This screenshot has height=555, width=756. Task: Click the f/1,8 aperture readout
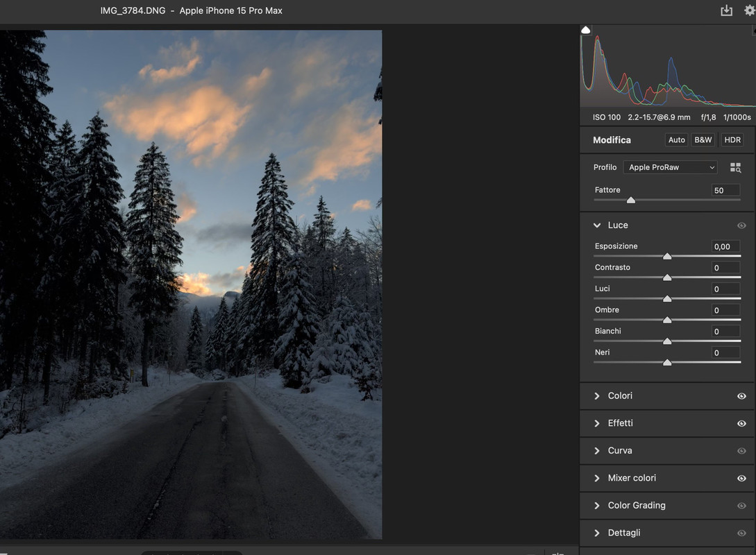[x=708, y=117]
